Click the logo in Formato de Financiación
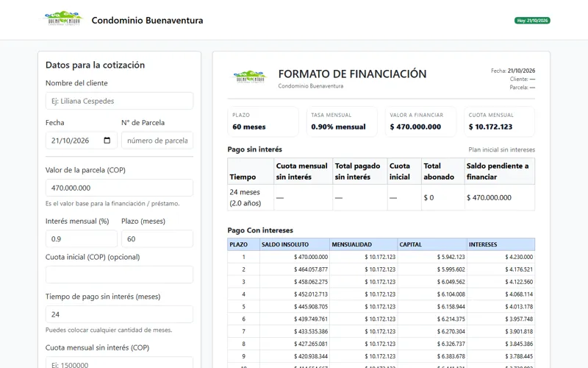Viewport: 588px width, 368px height. 250,77
